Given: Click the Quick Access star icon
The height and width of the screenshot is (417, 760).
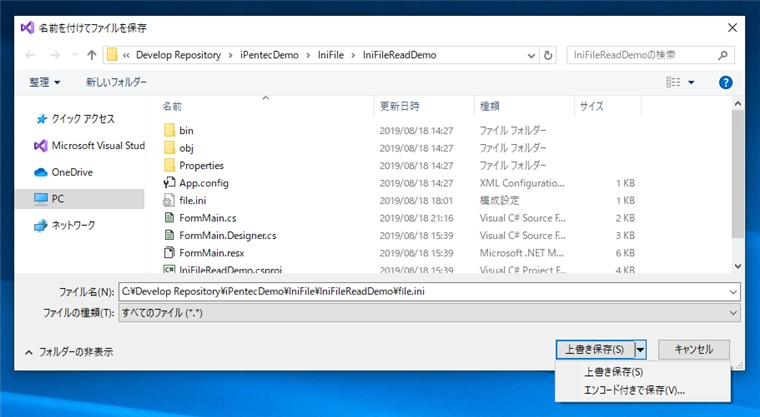Looking at the screenshot, I should (x=42, y=119).
